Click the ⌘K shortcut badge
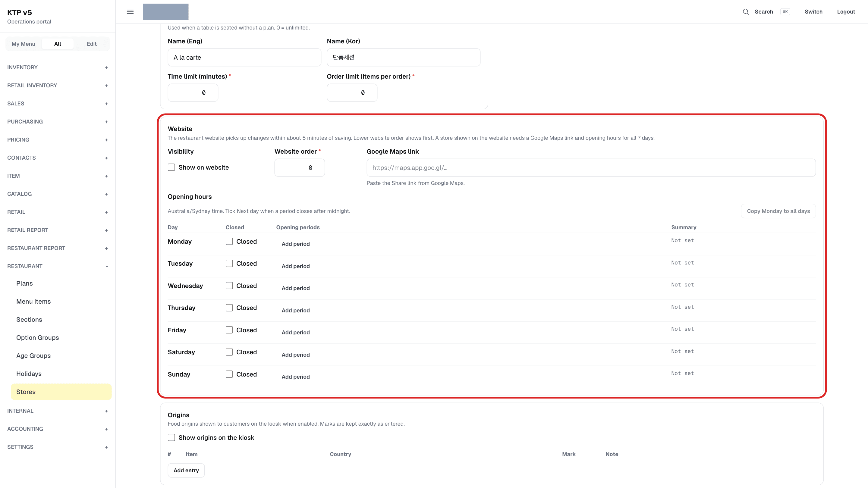Screen dimensions: 868x488 785,12
